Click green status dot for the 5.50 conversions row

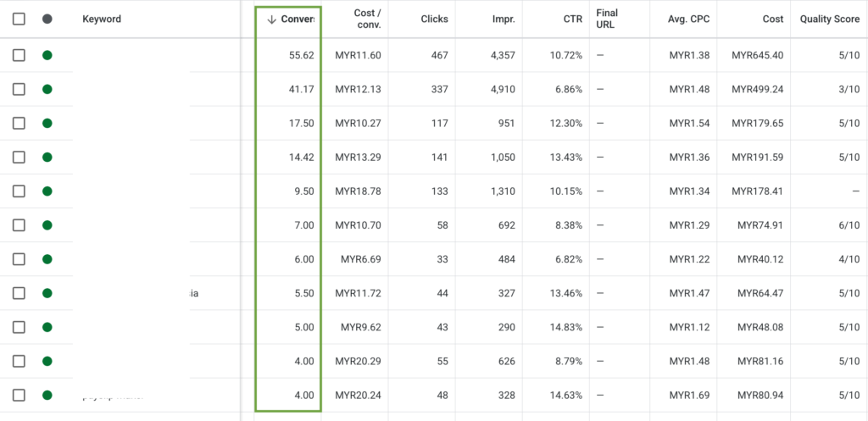pos(47,293)
